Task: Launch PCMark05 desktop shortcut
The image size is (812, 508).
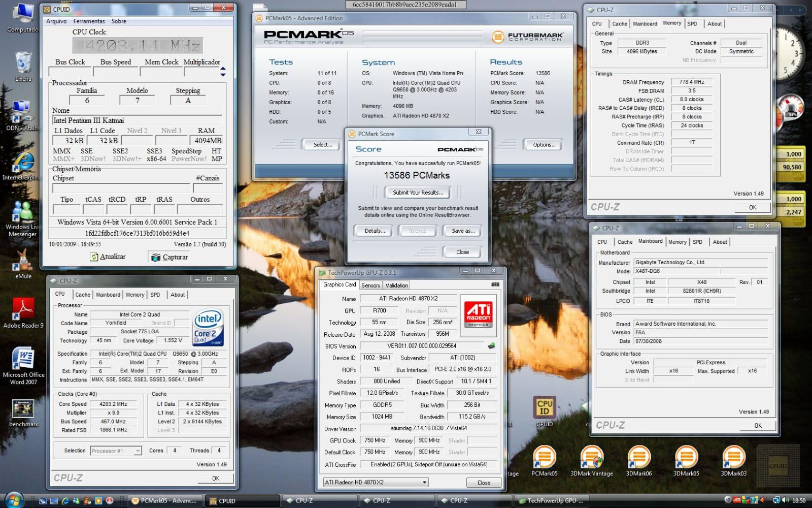Action: (544, 461)
